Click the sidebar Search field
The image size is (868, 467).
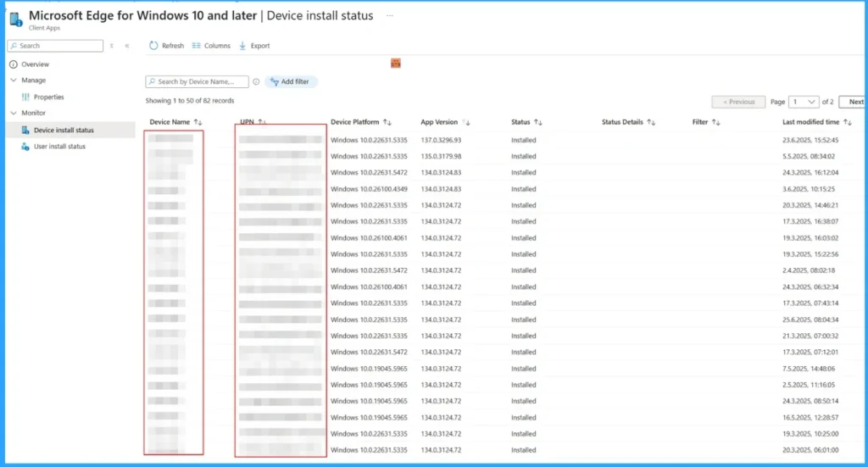point(55,46)
